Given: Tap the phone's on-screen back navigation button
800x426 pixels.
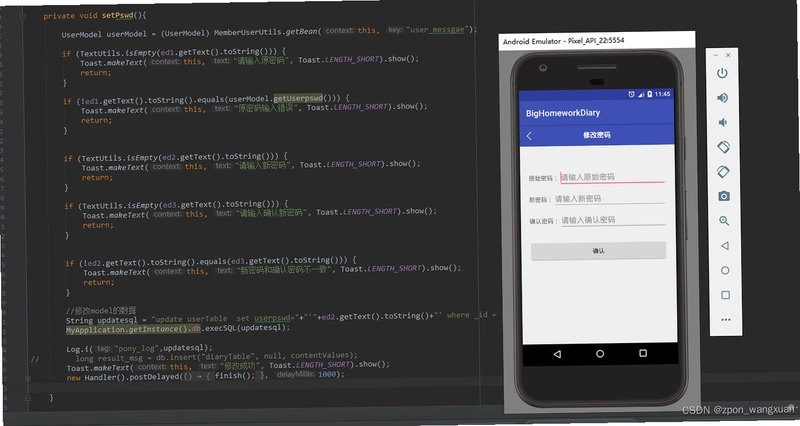Looking at the screenshot, I should 557,354.
